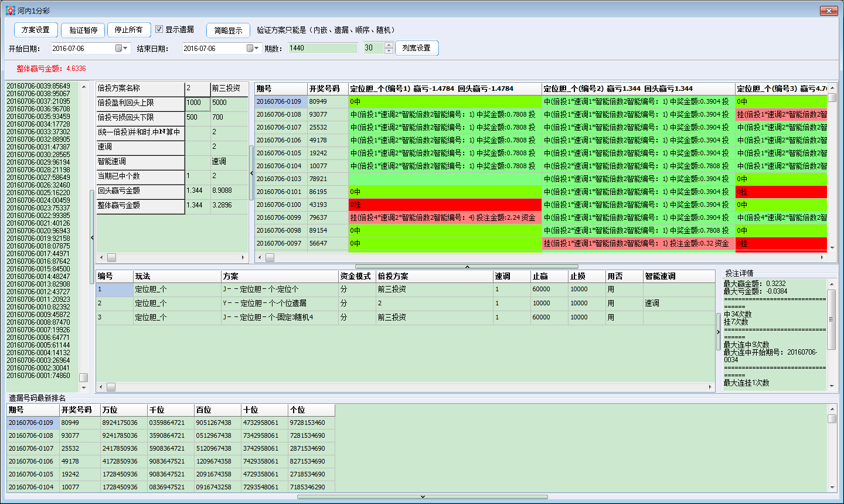Open 列宽设置 column width settings

(x=417, y=48)
